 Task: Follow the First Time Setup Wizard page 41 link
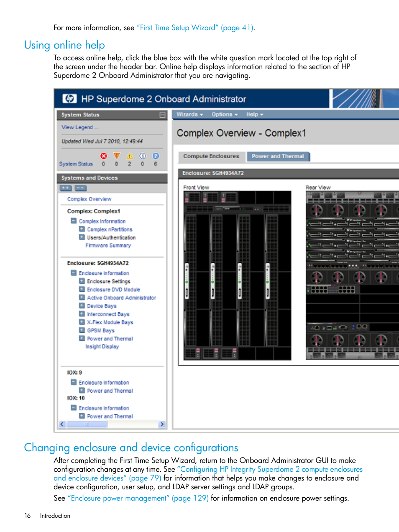[195, 28]
